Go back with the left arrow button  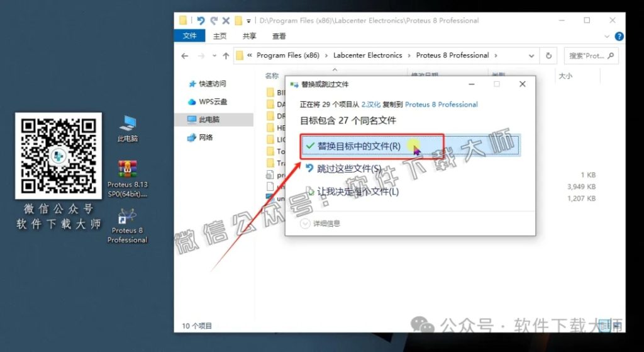pyautogui.click(x=185, y=56)
